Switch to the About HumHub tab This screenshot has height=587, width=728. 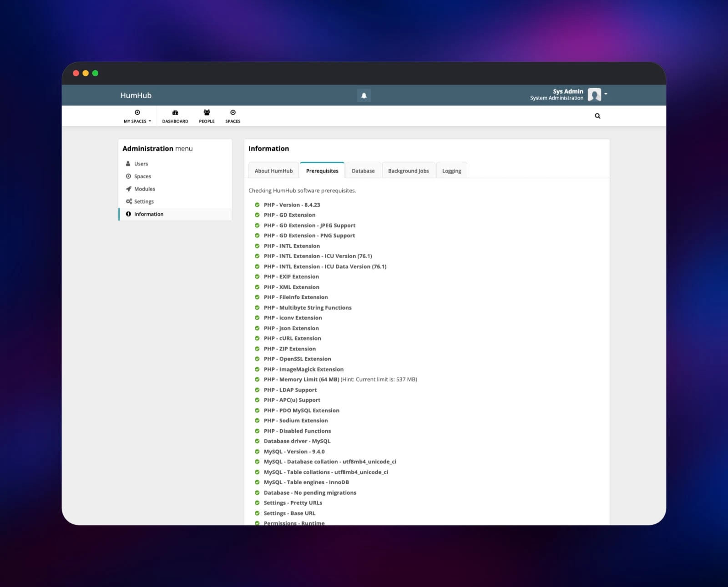tap(274, 171)
